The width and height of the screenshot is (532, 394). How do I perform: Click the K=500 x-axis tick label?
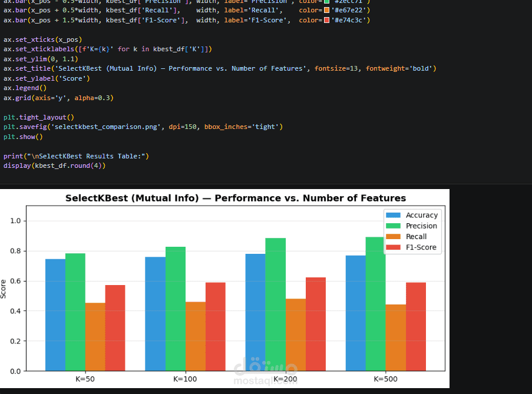385,379
